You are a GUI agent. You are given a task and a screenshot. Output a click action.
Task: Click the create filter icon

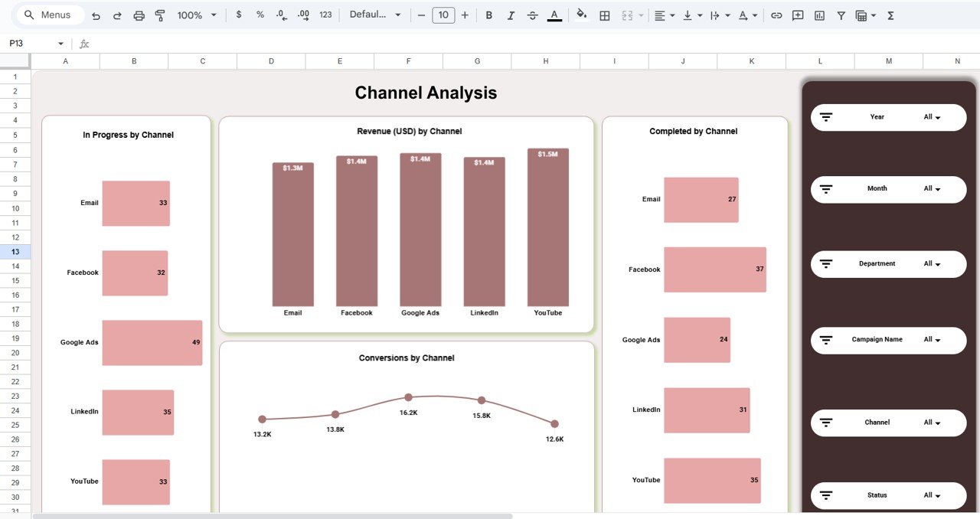[x=840, y=15]
